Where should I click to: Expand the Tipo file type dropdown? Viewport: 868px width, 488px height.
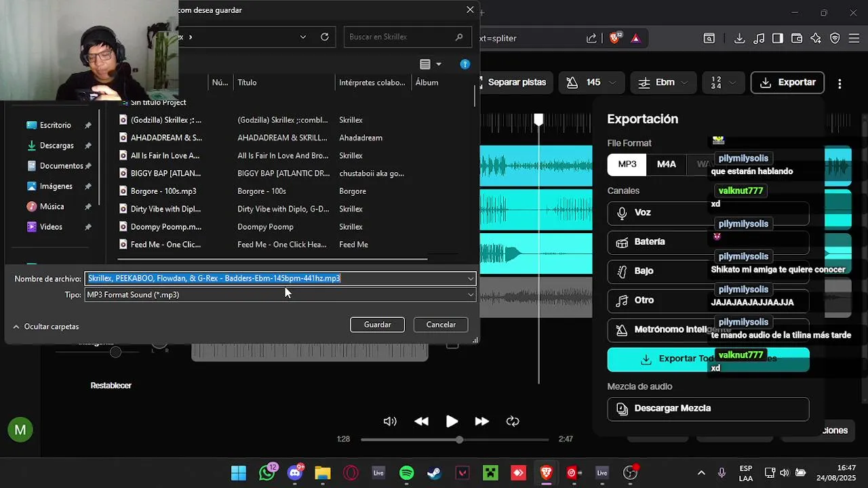[471, 295]
